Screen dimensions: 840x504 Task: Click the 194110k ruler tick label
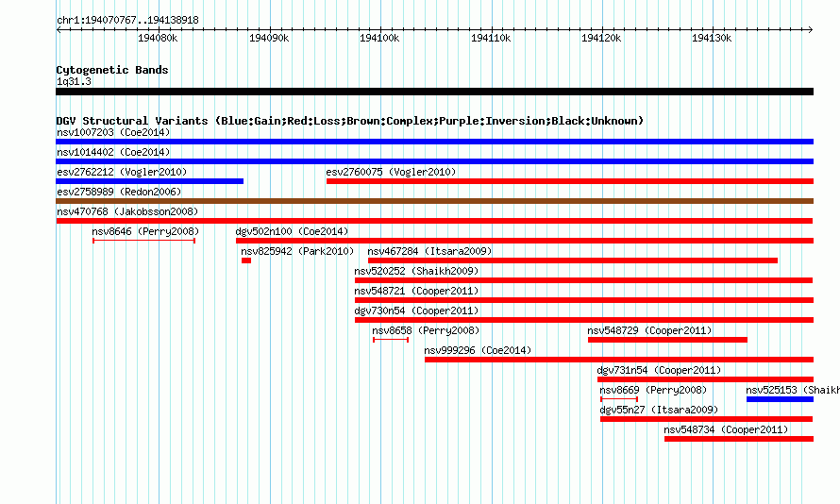pyautogui.click(x=491, y=38)
